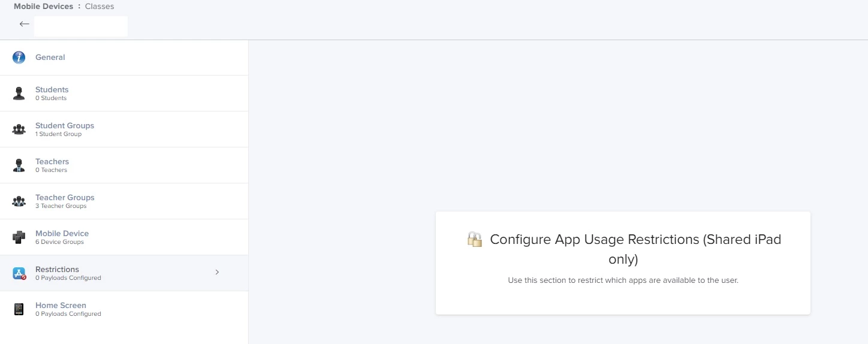
Task: Click the '0 Students' subtitle
Action: click(51, 98)
